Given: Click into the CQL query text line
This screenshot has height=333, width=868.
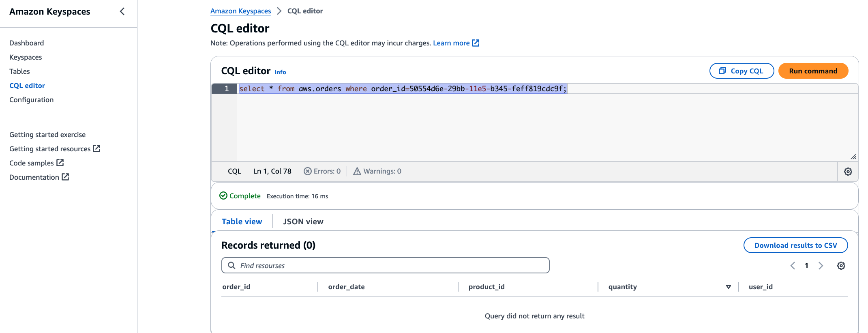Looking at the screenshot, I should click(403, 89).
